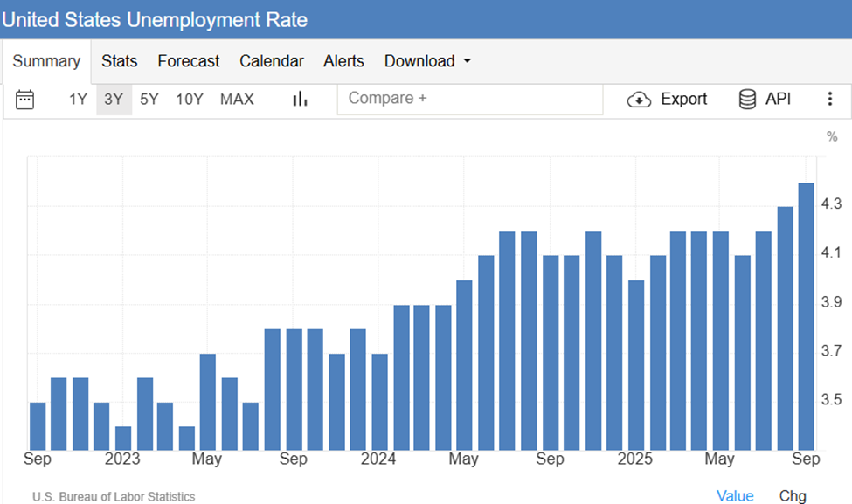Click the Compare + input field
The image size is (852, 504).
[x=470, y=99]
